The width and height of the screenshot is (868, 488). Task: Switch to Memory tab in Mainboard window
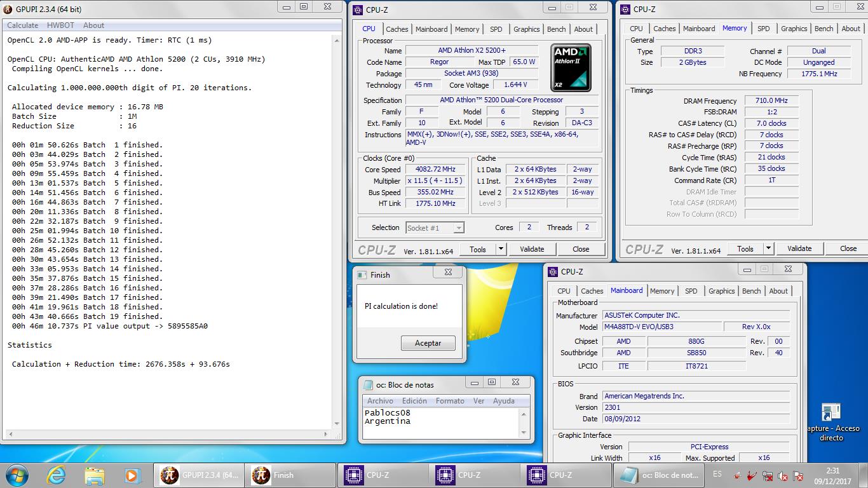[x=662, y=291]
